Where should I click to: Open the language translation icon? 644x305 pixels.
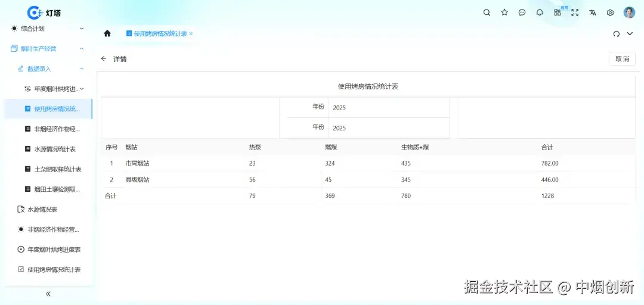tap(592, 13)
